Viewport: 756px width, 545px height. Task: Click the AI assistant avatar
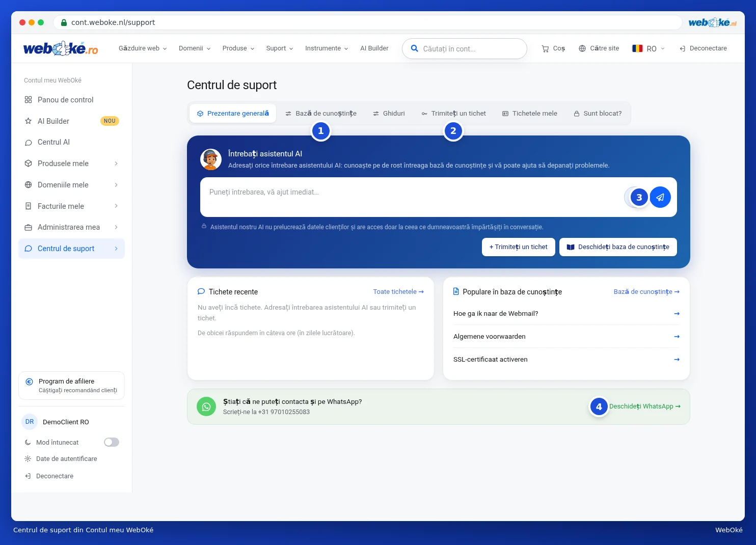click(211, 159)
